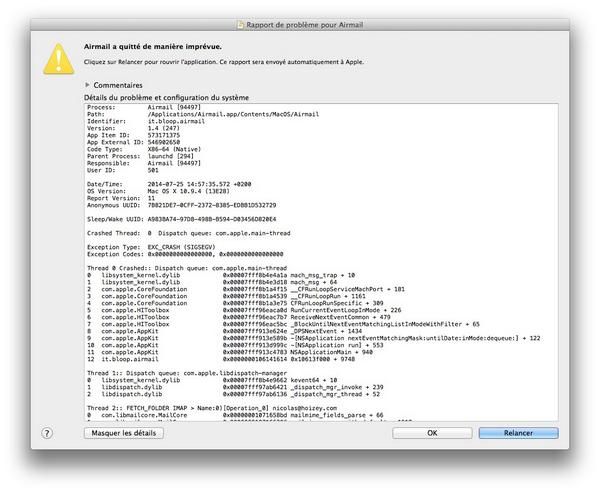Screen dimensions: 600x492
Task: Click the Process line in the crash report
Action: 140,108
